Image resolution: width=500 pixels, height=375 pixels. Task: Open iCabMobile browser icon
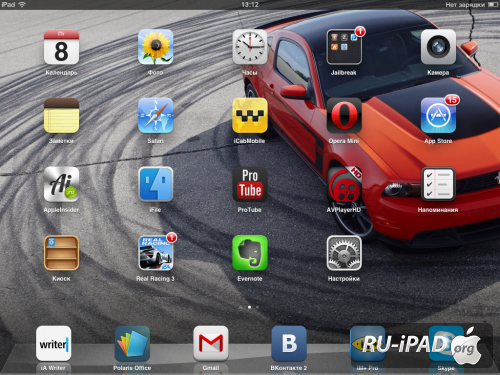pyautogui.click(x=250, y=116)
